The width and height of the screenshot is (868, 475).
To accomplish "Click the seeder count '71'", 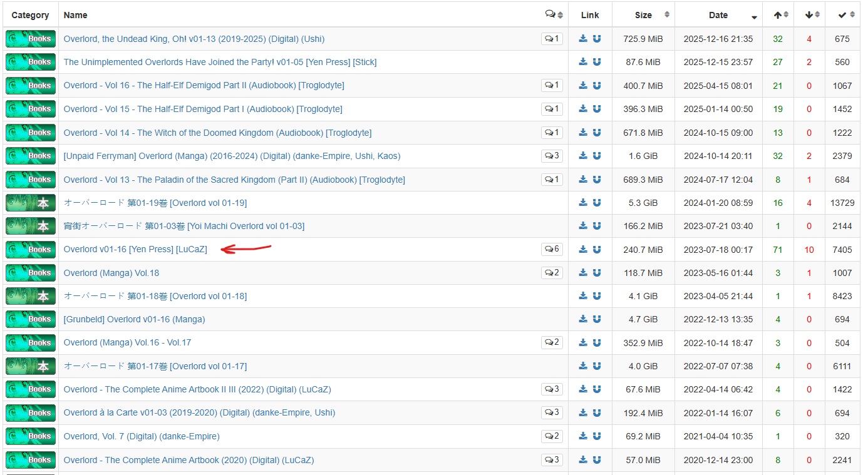I will click(x=778, y=250).
